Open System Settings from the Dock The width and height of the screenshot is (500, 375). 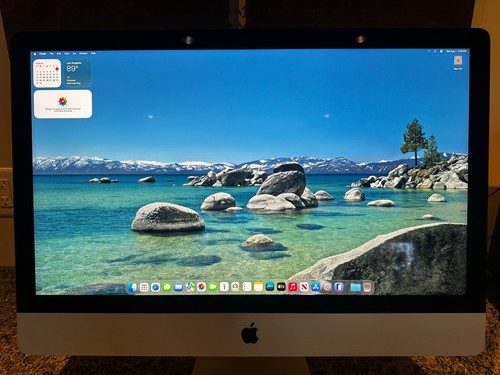point(327,287)
